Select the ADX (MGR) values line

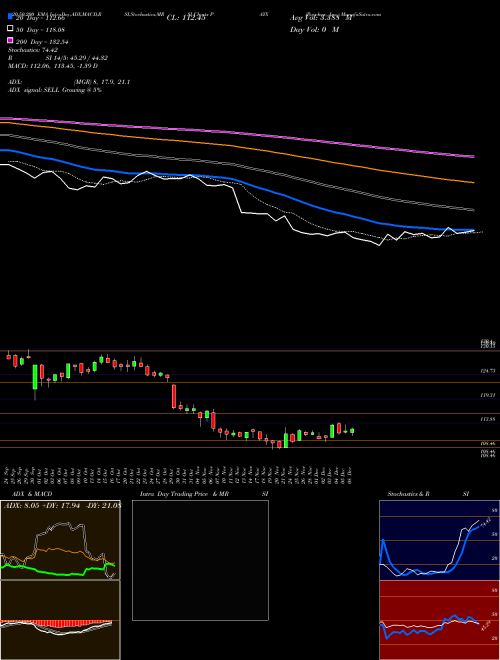69,82
